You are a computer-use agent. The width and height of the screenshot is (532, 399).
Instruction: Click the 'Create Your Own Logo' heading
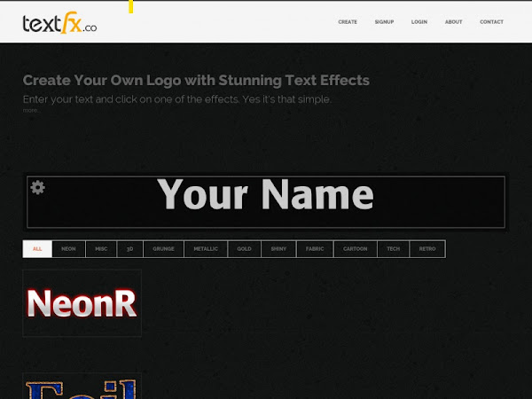196,81
